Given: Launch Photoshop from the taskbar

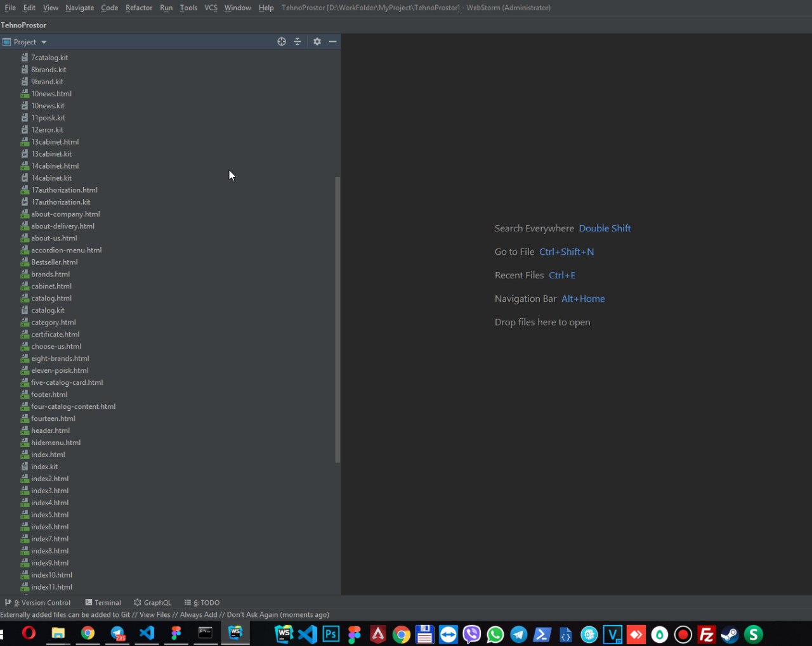Looking at the screenshot, I should click(x=331, y=634).
